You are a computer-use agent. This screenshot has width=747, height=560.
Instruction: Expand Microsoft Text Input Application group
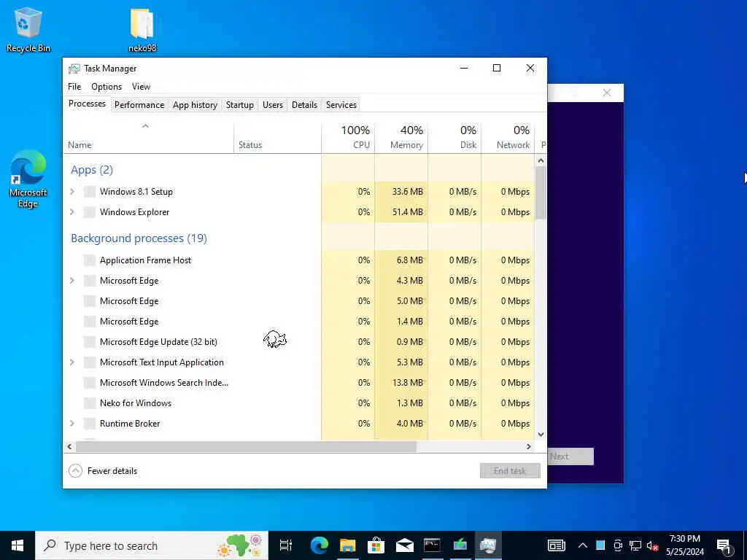pyautogui.click(x=72, y=362)
